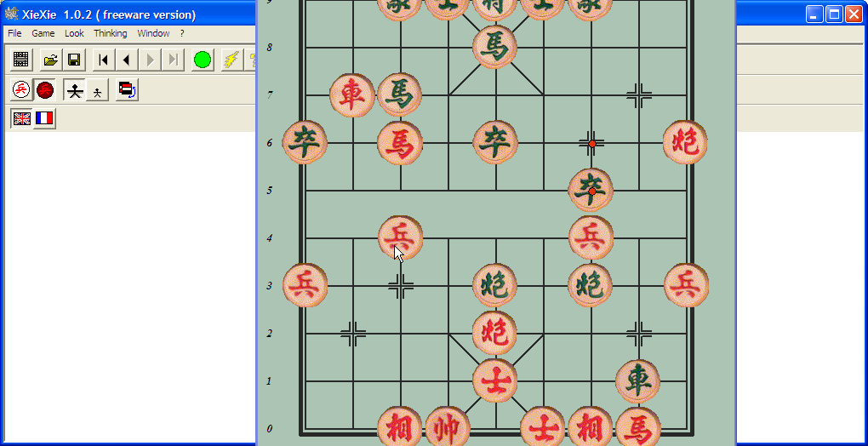Minimize the XieXie window
Image resolution: width=868 pixels, height=446 pixels.
pos(814,14)
